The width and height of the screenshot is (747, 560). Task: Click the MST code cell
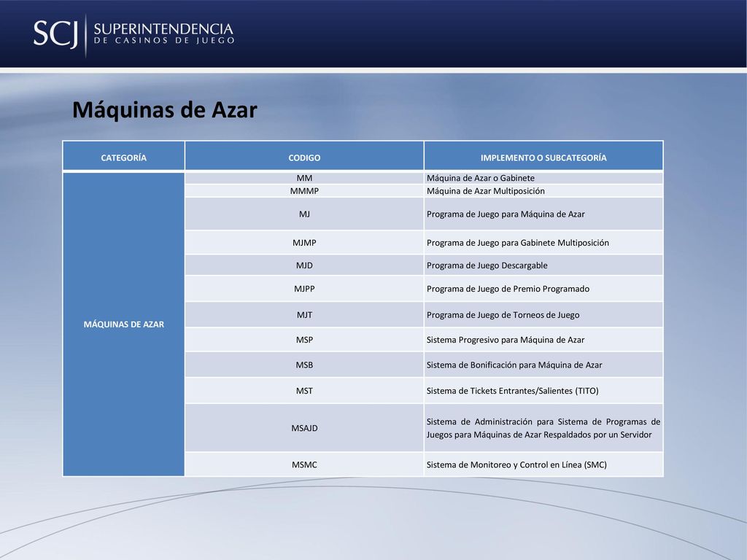(x=304, y=391)
